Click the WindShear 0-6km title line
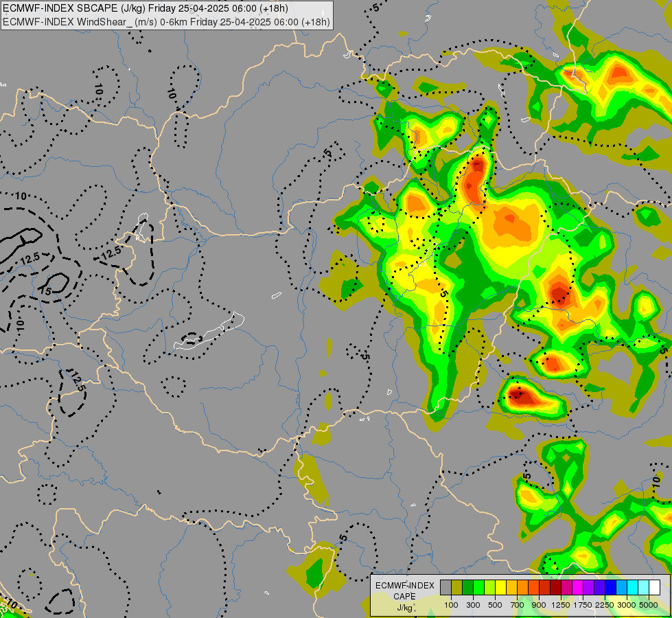This screenshot has height=618, width=672. click(x=166, y=22)
